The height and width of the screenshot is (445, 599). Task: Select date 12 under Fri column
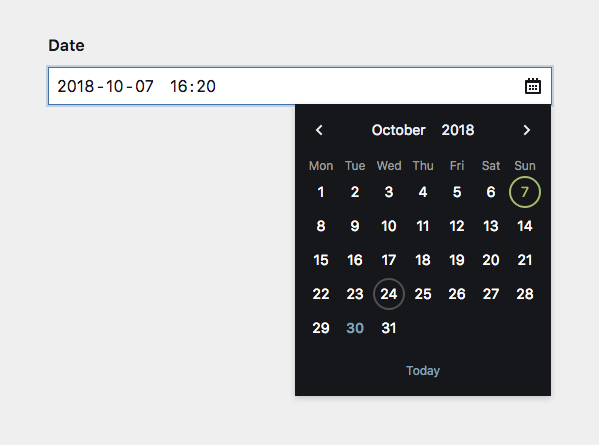(x=457, y=226)
